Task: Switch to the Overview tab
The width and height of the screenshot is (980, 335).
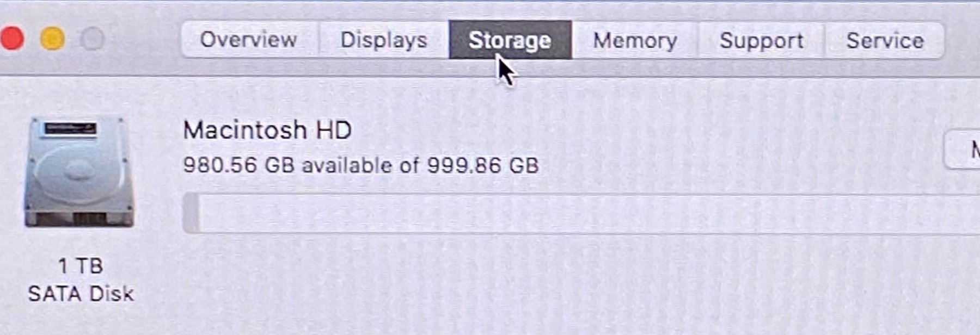Action: tap(249, 40)
